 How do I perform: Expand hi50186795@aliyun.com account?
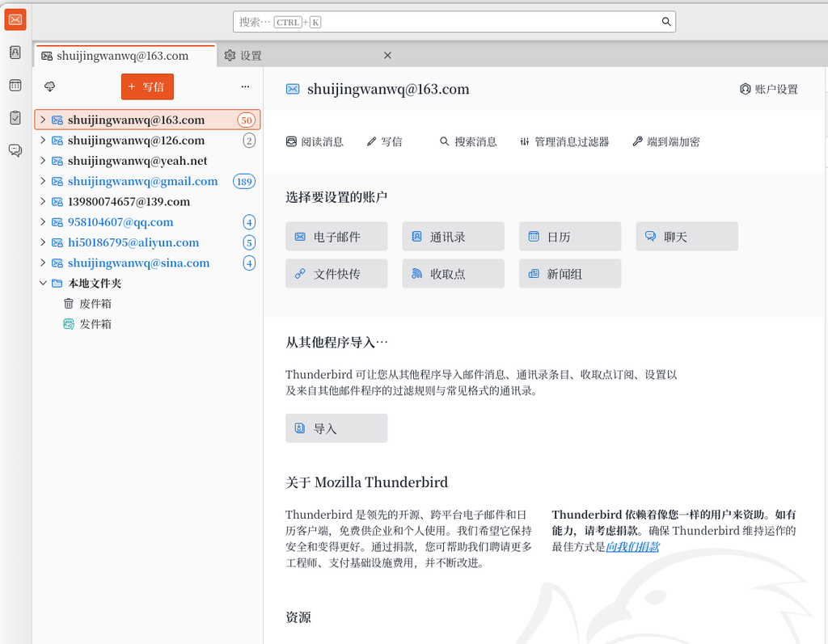pos(43,242)
